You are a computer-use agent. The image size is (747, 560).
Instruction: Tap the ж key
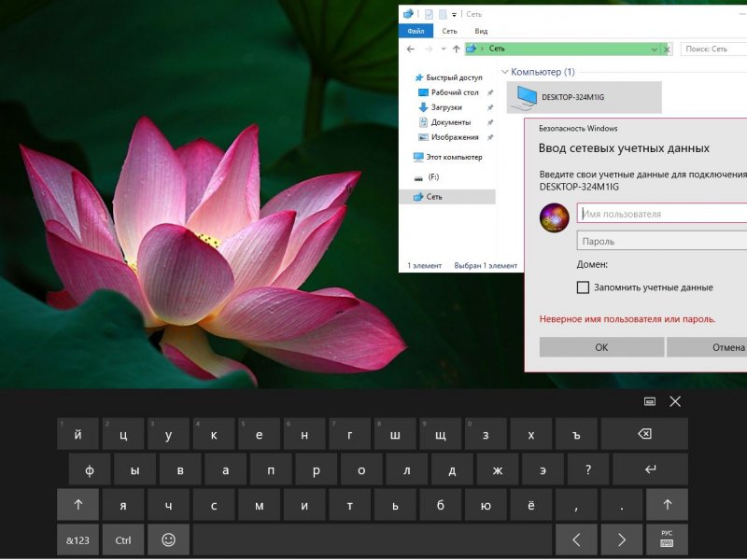[498, 469]
